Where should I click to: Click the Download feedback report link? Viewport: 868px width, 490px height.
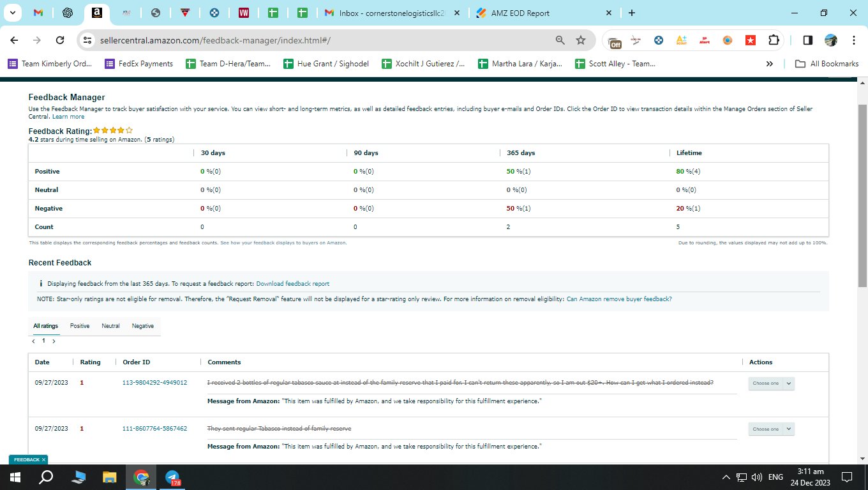293,283
